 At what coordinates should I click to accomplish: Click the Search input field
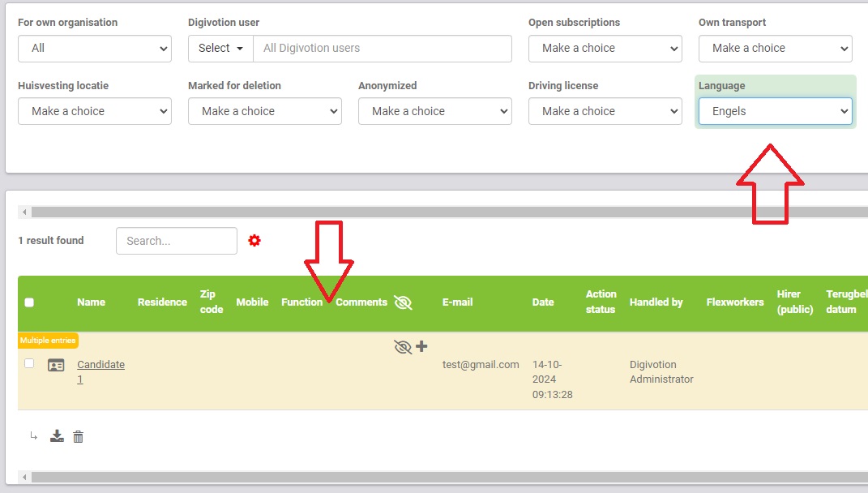pos(177,241)
